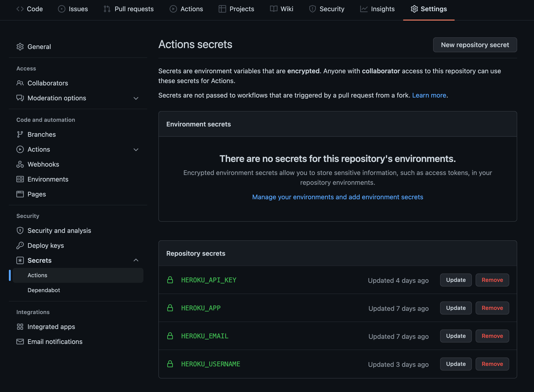Screen dimensions: 534x392
Task: Open Manage your environments link
Action: click(337, 197)
